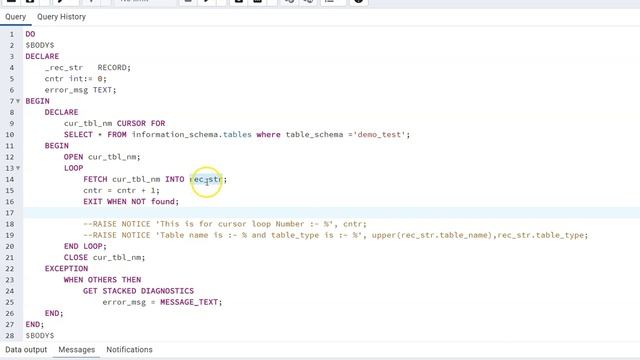Click the commented 'This is for cursor loop Number' line
This screenshot has height=360, width=640.
(225, 224)
